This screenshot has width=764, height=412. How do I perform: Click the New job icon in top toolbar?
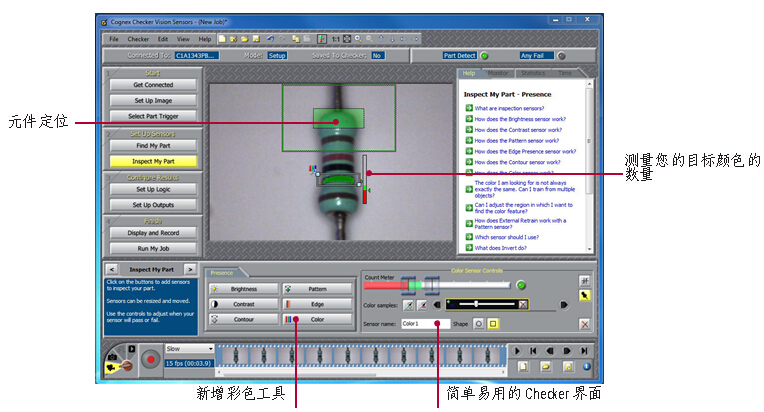coord(222,39)
